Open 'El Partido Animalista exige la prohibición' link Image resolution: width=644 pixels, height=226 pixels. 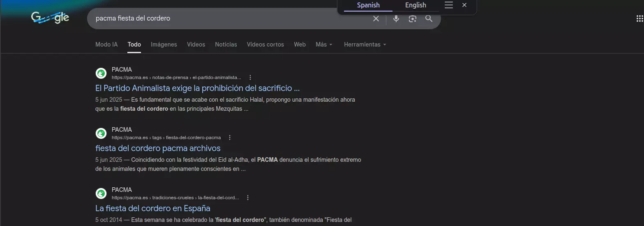(x=197, y=88)
